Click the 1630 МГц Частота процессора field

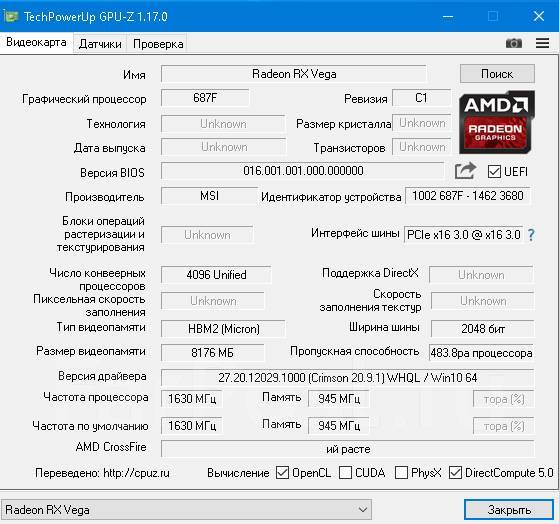click(x=191, y=399)
